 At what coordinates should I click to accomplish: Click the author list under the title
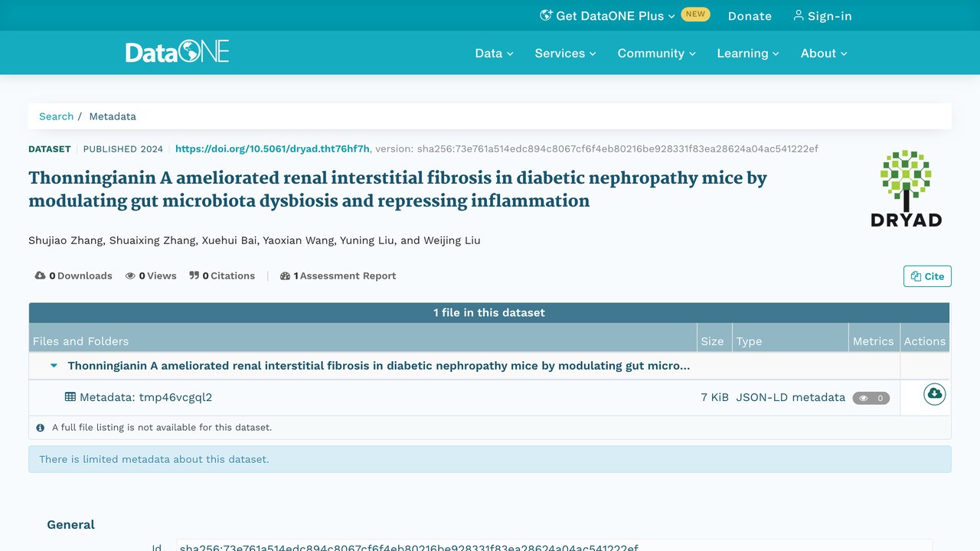point(254,240)
